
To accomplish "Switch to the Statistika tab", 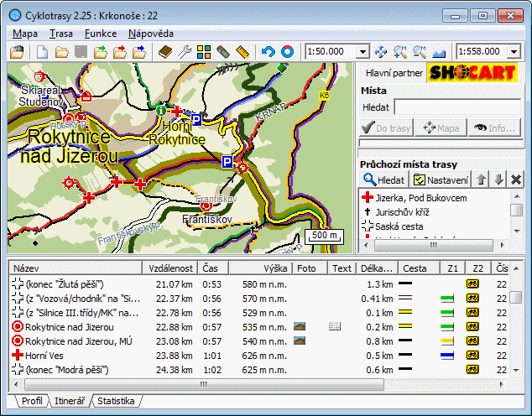I will [x=115, y=401].
